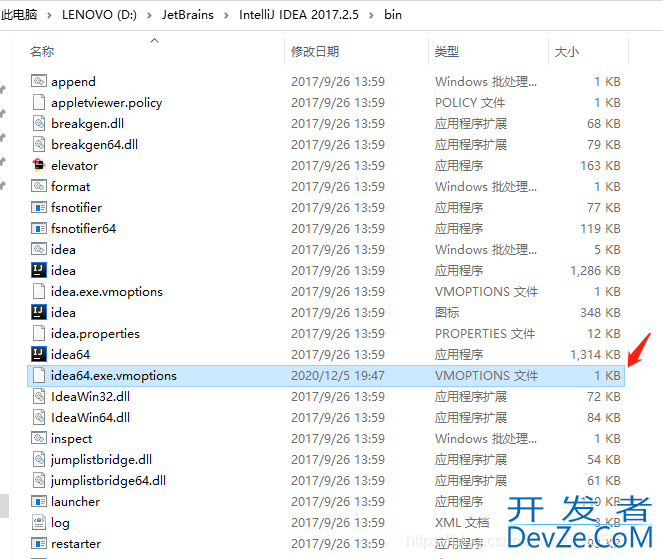This screenshot has height=559, width=663.
Task: Go to IntelliJ IDEA 2017.2.5 breadcrumb folder
Action: (x=299, y=15)
